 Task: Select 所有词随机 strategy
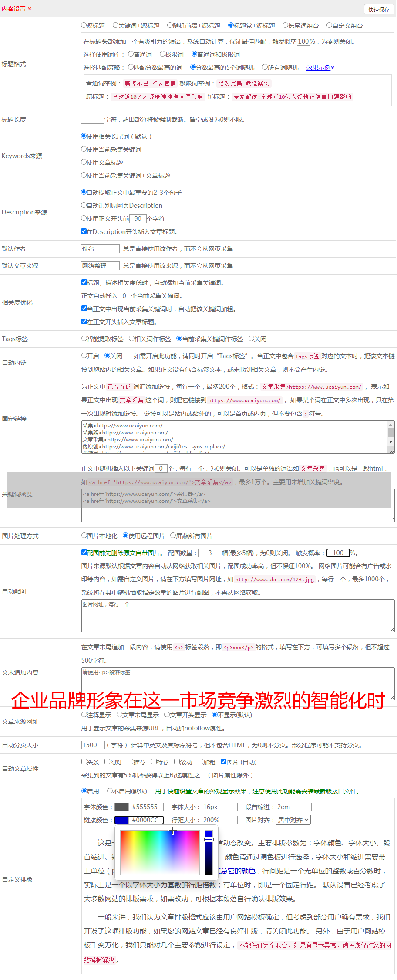(x=265, y=67)
